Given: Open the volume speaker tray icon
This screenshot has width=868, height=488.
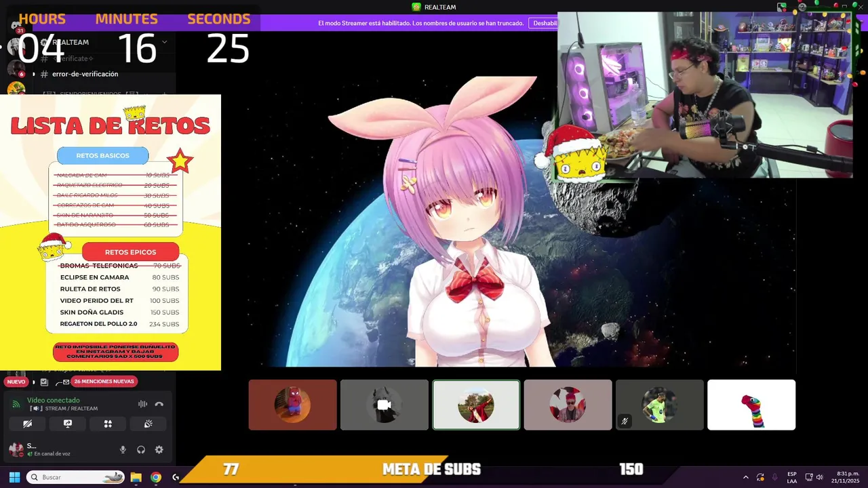Looking at the screenshot, I should pos(819,477).
